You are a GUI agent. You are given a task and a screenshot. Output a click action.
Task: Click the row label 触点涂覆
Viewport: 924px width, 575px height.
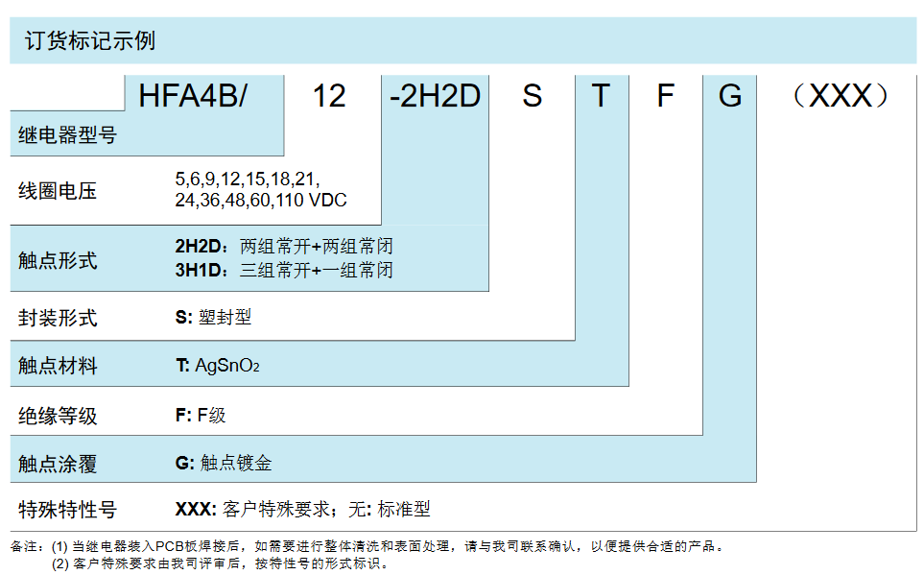coord(58,464)
